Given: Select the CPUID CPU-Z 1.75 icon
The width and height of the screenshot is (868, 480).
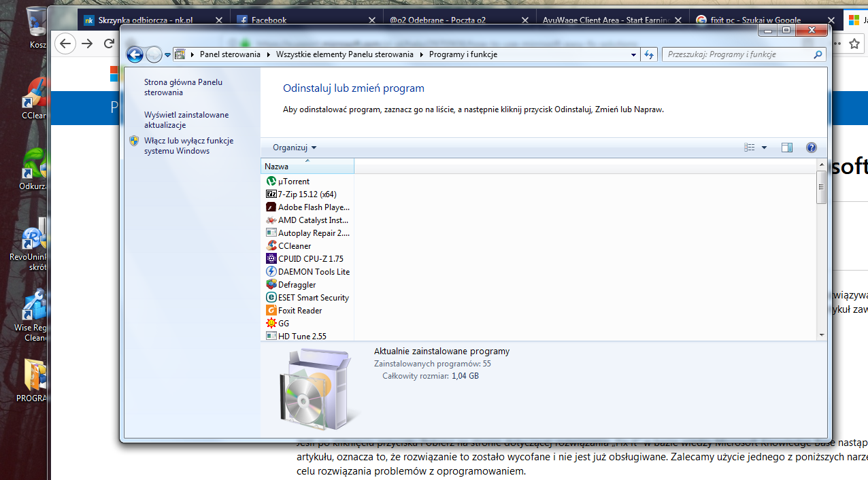Looking at the screenshot, I should click(x=271, y=259).
